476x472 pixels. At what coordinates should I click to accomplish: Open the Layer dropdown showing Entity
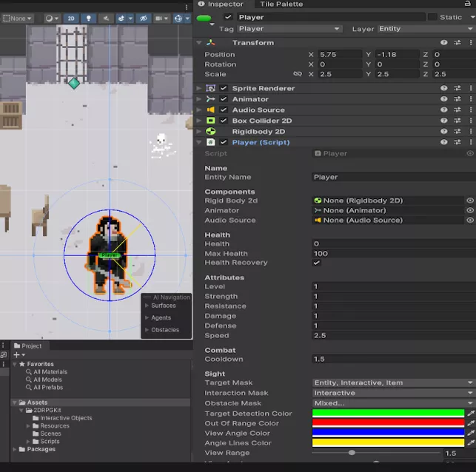tap(425, 29)
